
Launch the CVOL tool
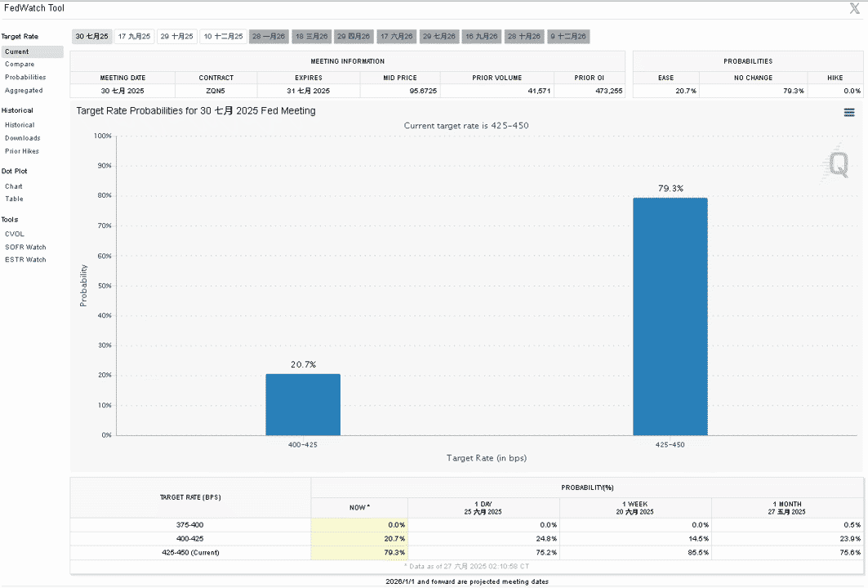(x=15, y=234)
